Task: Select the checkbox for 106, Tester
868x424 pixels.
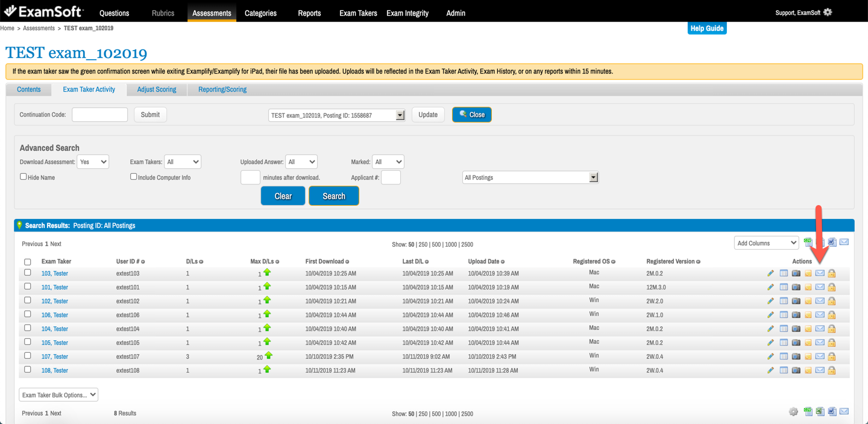Action: [28, 314]
